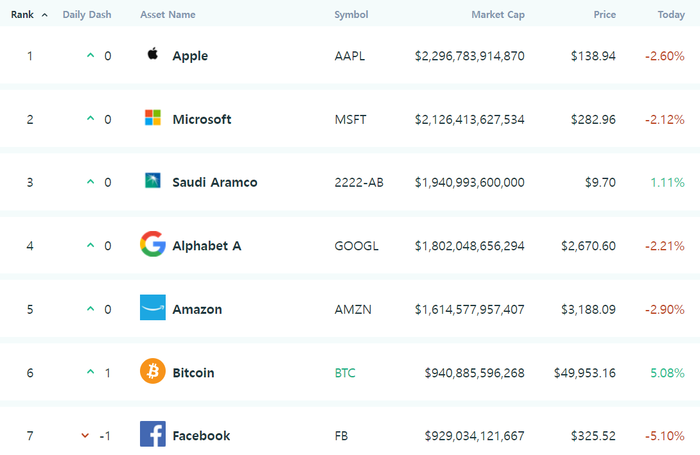Screen dimensions: 700x455
Task: Open the Saudi Aramco asset name
Action: click(215, 182)
